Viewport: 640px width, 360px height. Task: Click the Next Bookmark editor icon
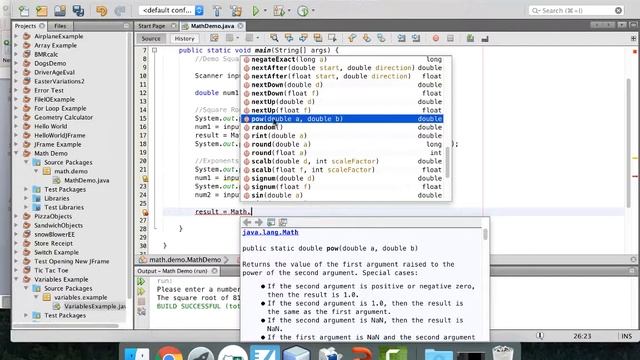coord(367,38)
